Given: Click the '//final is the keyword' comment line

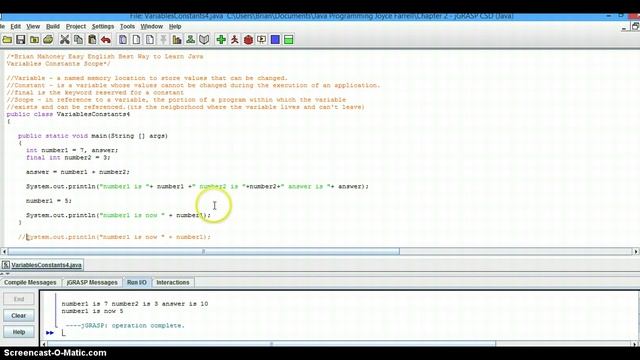Looking at the screenshot, I should tap(95, 93).
